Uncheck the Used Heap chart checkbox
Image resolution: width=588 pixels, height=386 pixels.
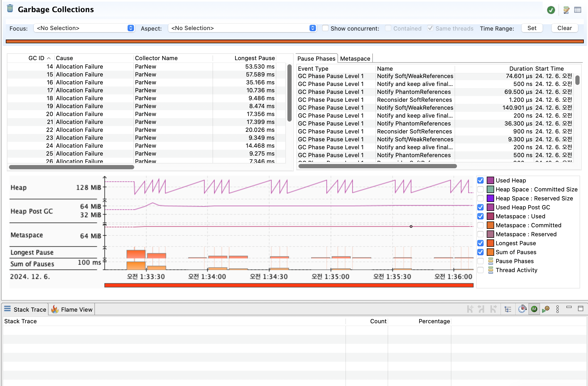click(x=480, y=180)
